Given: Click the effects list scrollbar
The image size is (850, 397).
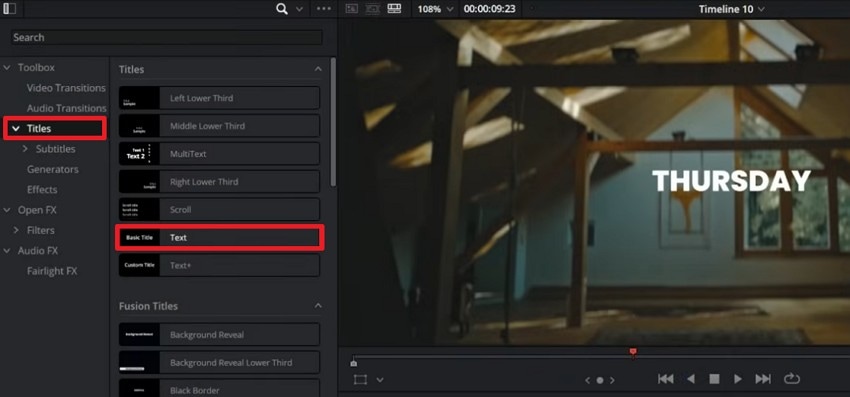Looking at the screenshot, I should (x=333, y=122).
